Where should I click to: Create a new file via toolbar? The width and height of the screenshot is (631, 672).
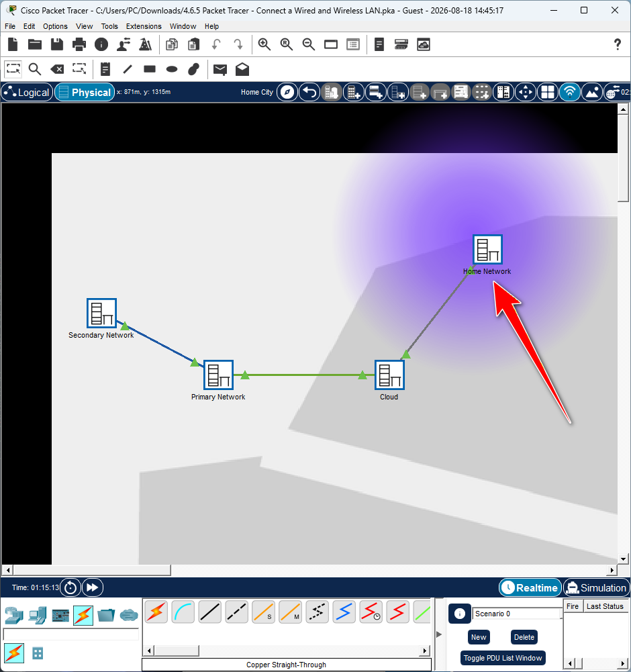click(13, 44)
